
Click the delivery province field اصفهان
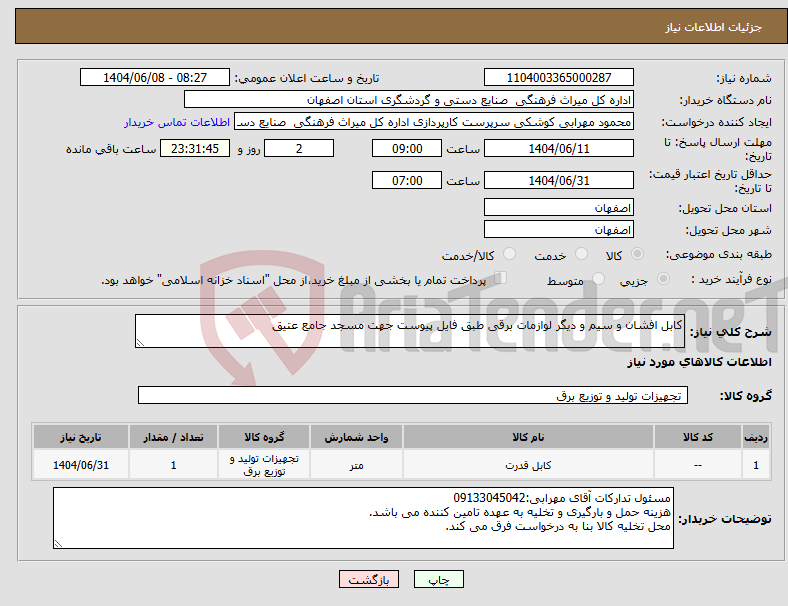coord(558,208)
